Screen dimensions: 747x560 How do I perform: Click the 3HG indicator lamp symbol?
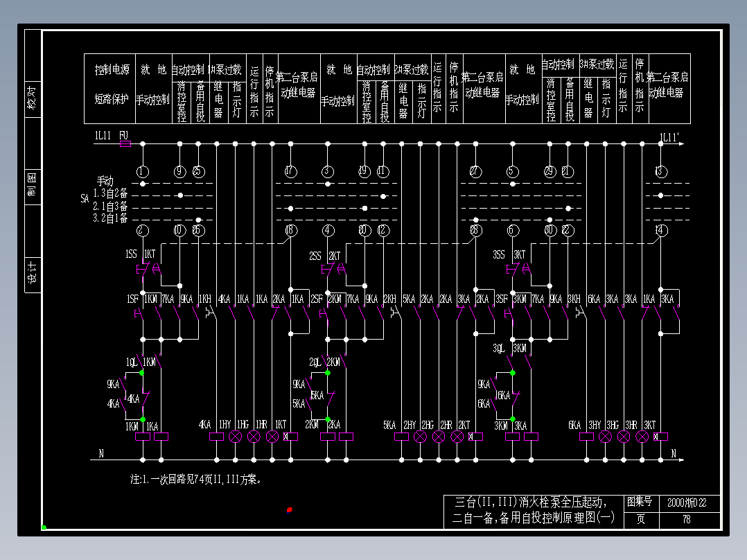[x=624, y=437]
